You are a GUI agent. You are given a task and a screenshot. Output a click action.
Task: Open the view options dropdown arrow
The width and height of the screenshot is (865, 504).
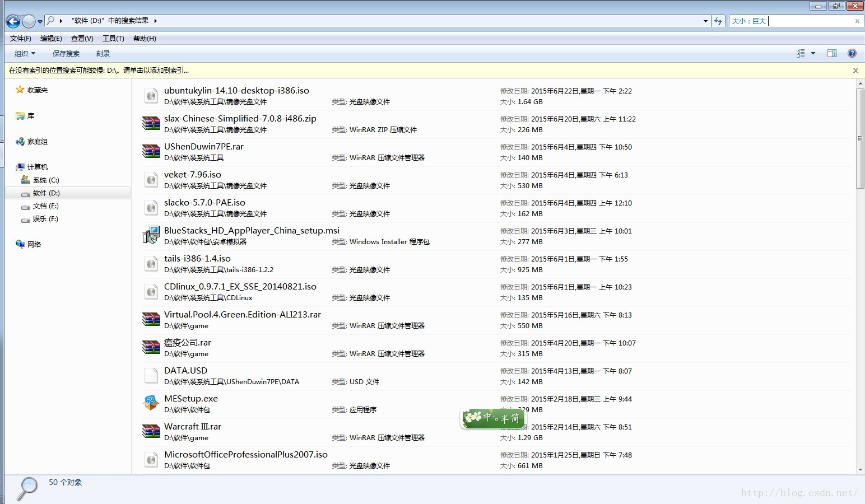(x=813, y=54)
